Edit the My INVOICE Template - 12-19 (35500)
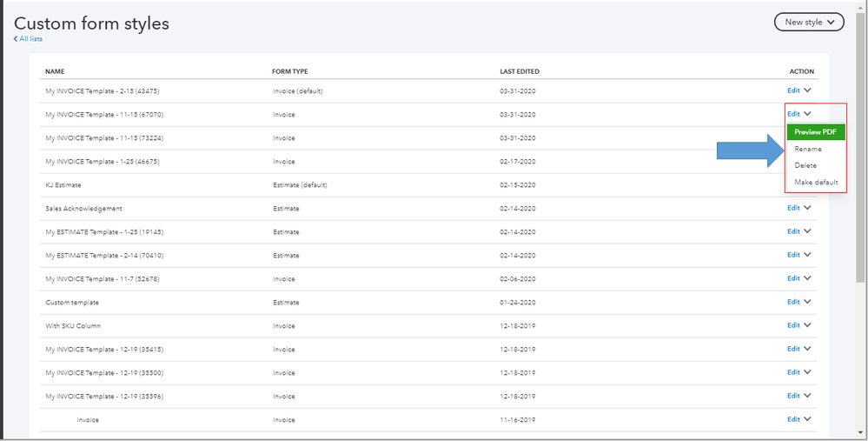The image size is (868, 441). pos(793,372)
